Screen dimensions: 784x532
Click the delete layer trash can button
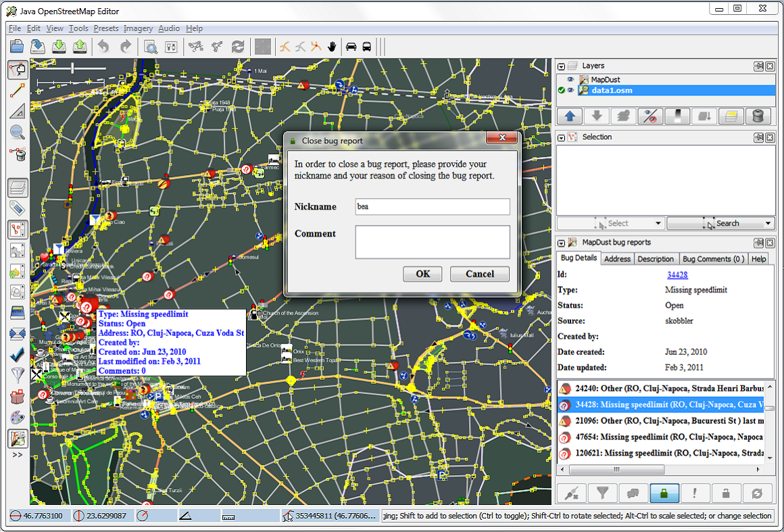click(758, 116)
